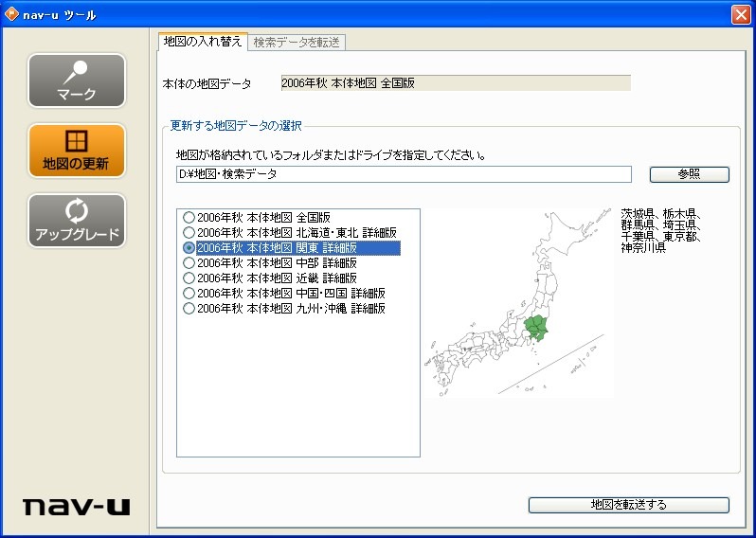
Task: Click the 参照 browse button
Action: coord(689,174)
